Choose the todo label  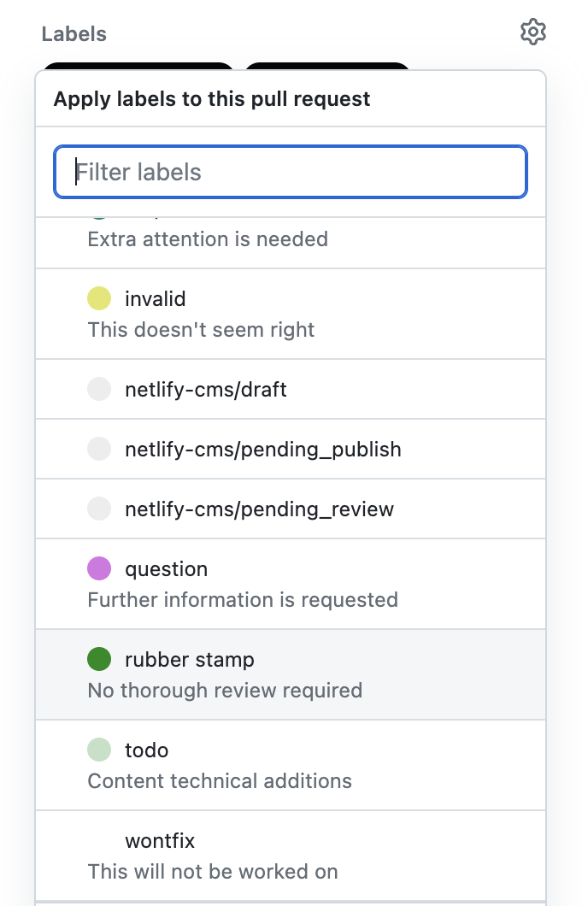pos(147,750)
